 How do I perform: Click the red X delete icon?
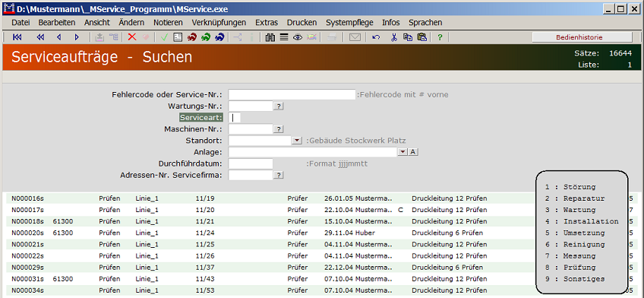pyautogui.click(x=132, y=37)
